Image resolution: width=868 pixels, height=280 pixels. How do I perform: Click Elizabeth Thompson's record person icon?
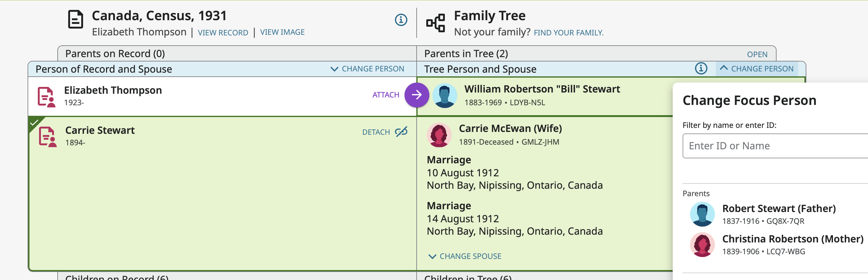[46, 97]
